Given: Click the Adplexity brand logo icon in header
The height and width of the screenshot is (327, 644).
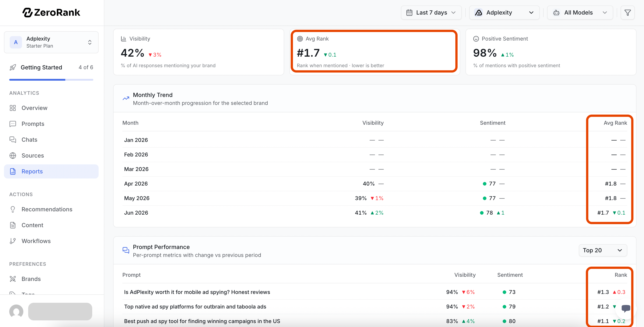Looking at the screenshot, I should point(478,13).
